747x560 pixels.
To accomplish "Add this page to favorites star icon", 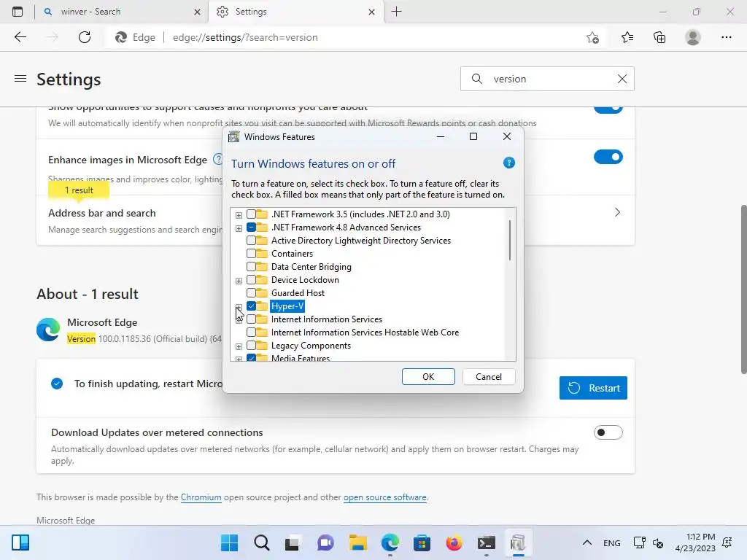I will tap(592, 38).
